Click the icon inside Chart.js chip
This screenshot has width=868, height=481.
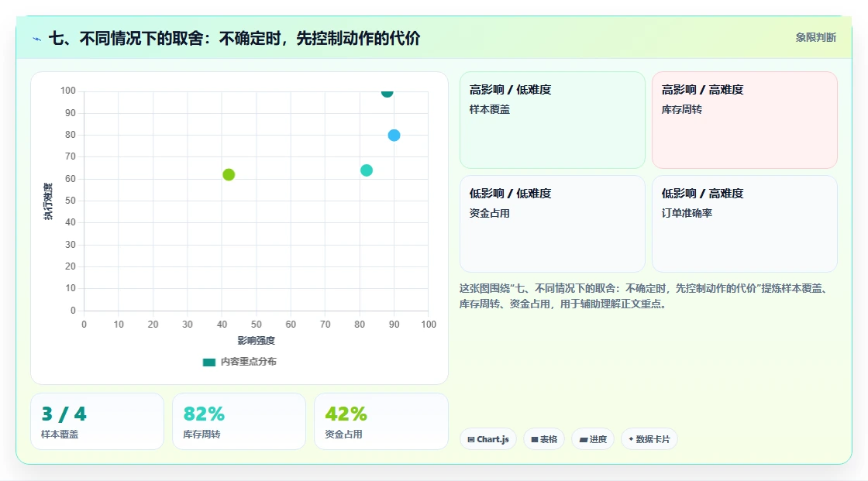coord(471,439)
